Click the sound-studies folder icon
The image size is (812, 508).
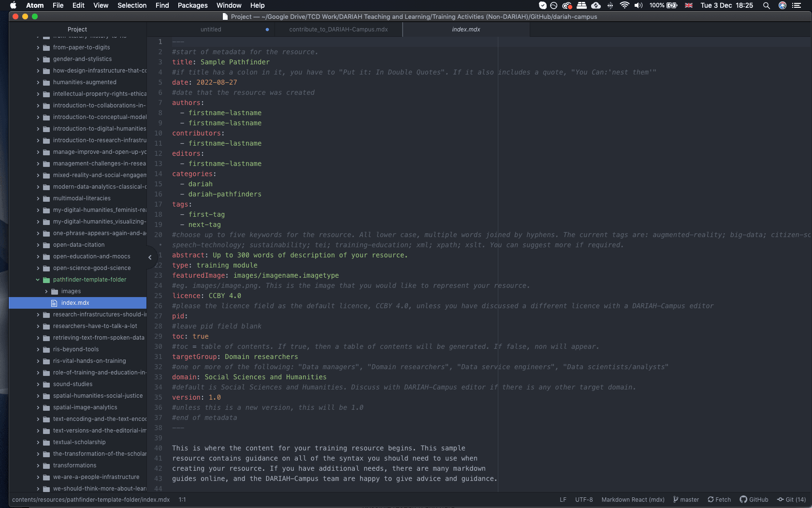(x=46, y=384)
